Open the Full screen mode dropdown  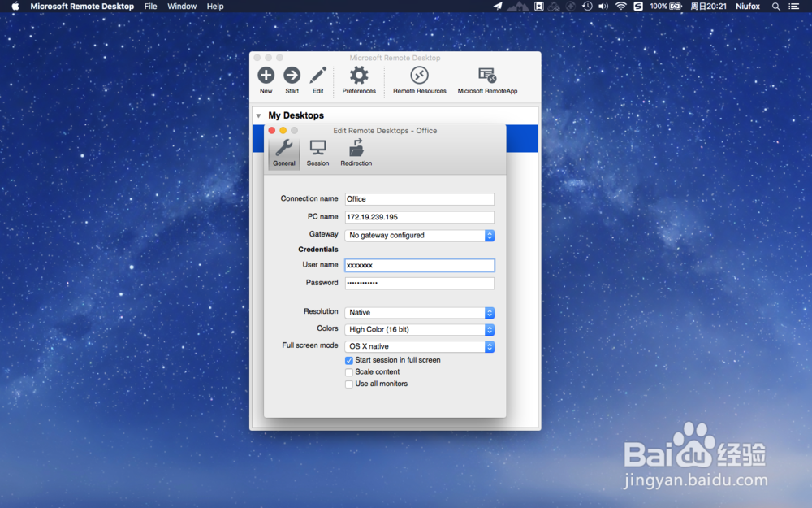420,346
